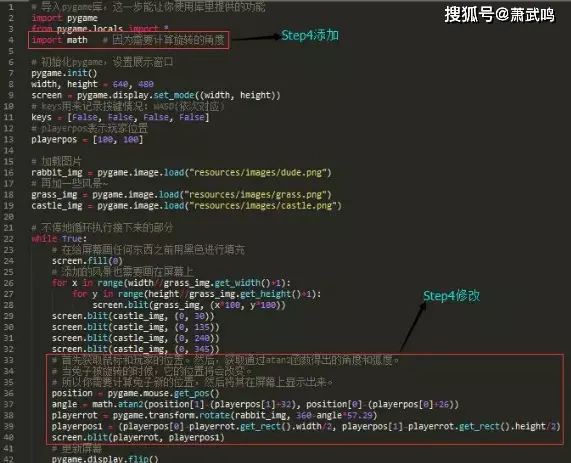
Task: Click gutter line number 1
Action: pos(11,7)
